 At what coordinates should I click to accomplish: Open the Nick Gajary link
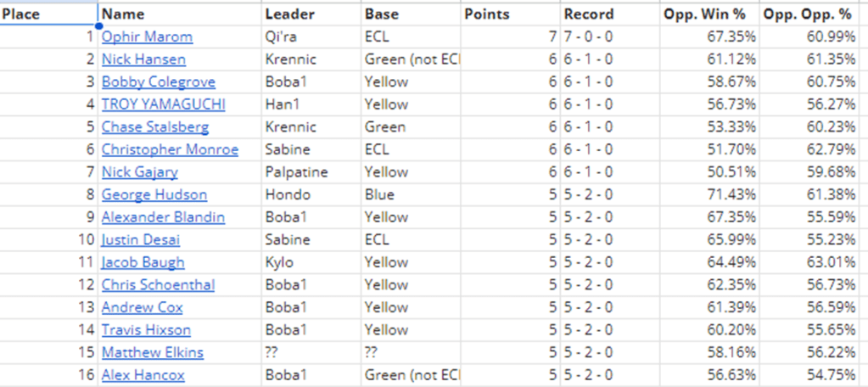pyautogui.click(x=139, y=172)
